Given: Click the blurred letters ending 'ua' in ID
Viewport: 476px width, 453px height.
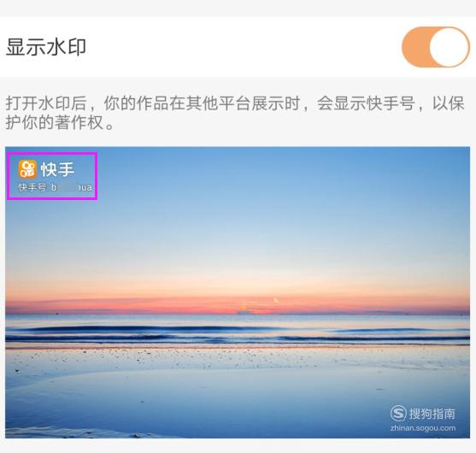Looking at the screenshot, I should pos(85,188).
